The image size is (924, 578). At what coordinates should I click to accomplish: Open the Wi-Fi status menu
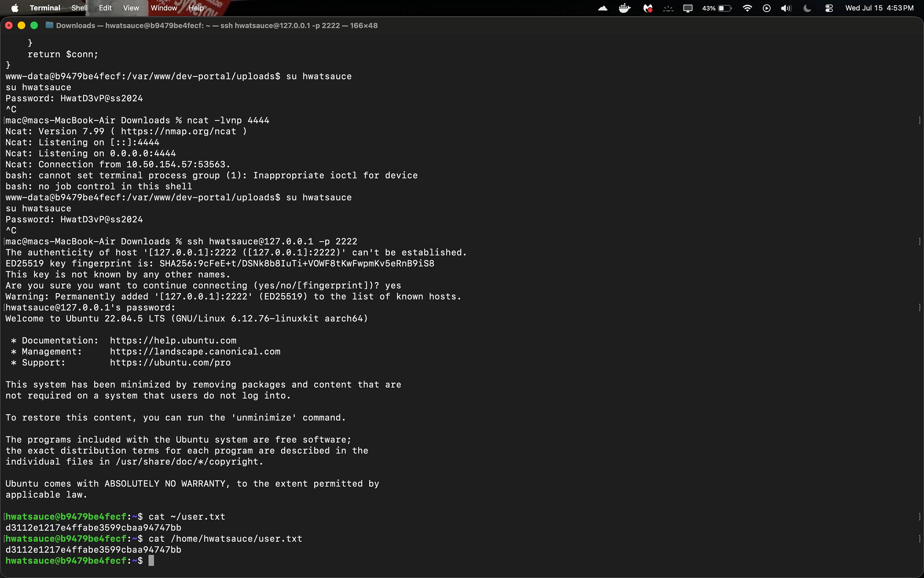click(747, 8)
